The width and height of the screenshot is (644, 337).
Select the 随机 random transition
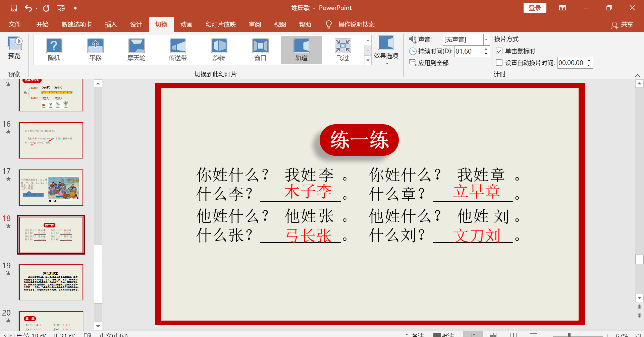coord(54,50)
